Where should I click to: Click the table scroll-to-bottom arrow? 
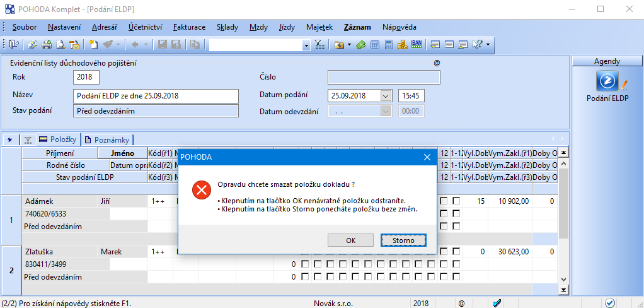pyautogui.click(x=564, y=291)
